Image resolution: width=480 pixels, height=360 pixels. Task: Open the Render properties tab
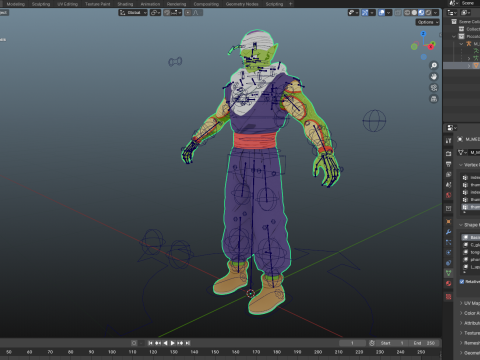point(448,153)
